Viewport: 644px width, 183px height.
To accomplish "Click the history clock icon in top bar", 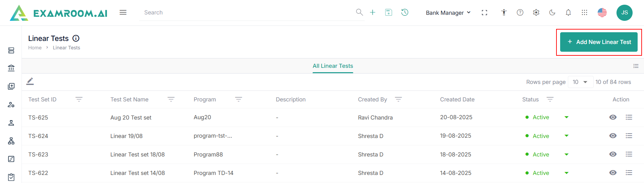I will click(405, 12).
